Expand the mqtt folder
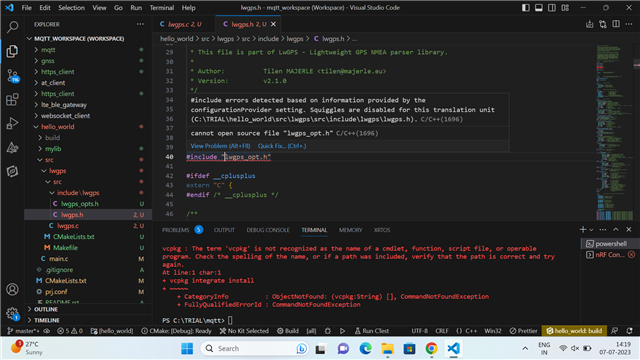640x360 pixels. (x=36, y=50)
